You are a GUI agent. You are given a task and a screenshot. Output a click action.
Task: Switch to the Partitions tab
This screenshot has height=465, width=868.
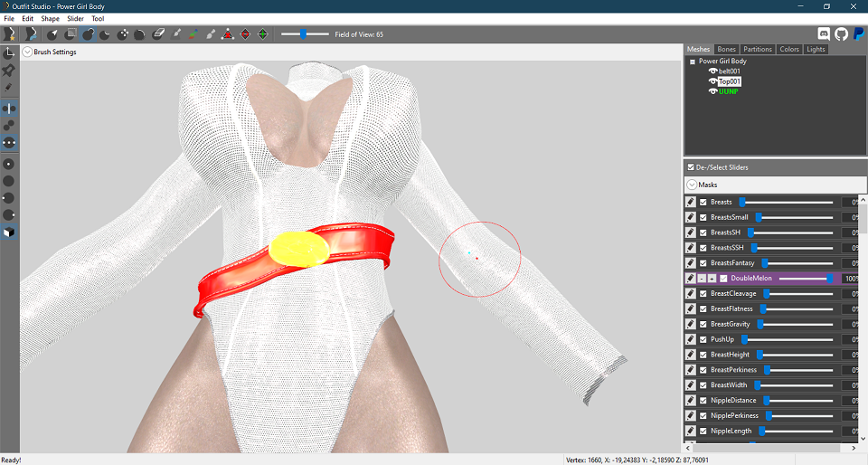click(758, 49)
